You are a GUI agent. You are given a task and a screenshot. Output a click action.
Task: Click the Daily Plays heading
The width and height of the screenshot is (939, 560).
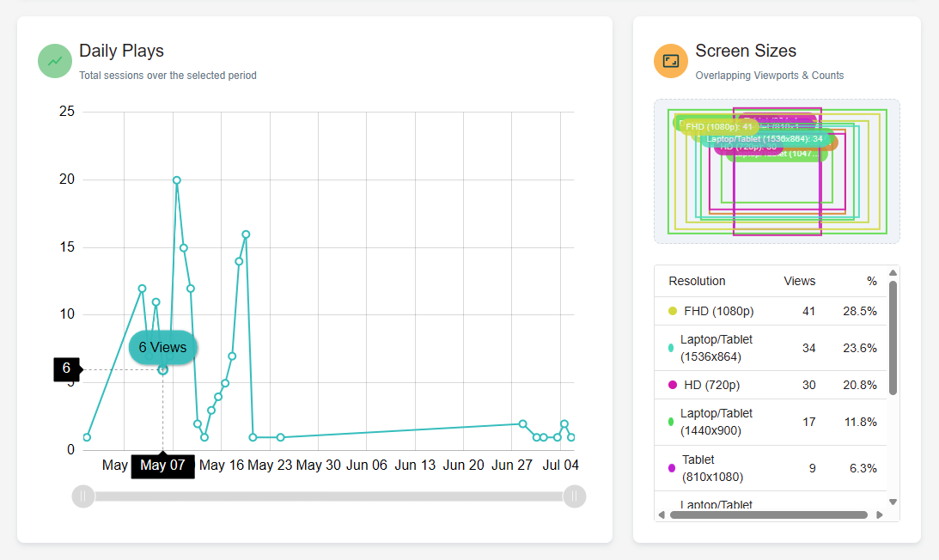click(122, 51)
